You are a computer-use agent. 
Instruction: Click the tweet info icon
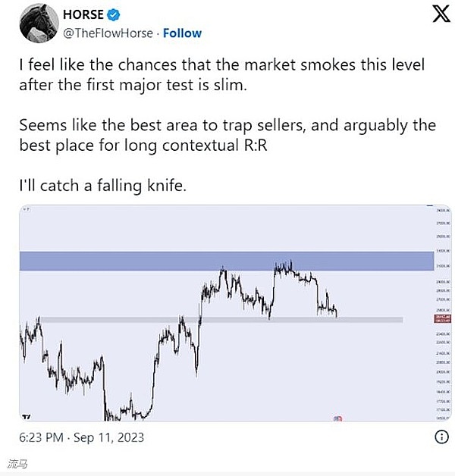pyautogui.click(x=441, y=437)
